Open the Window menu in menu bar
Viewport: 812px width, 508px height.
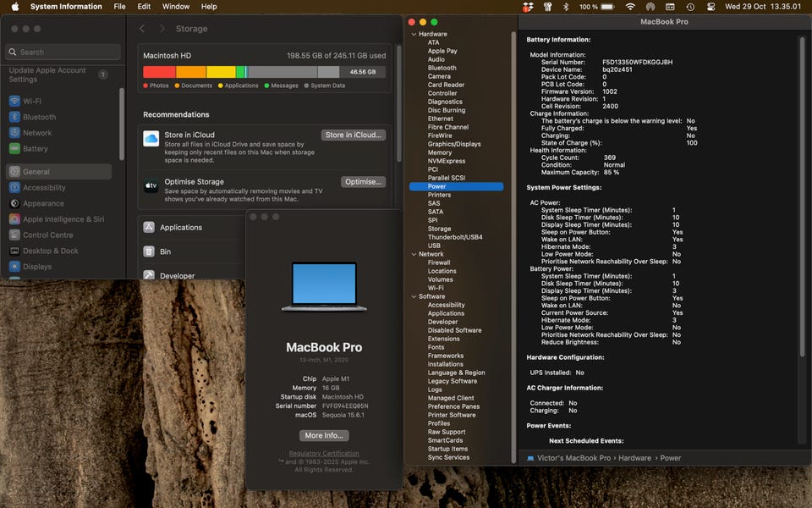tap(176, 7)
